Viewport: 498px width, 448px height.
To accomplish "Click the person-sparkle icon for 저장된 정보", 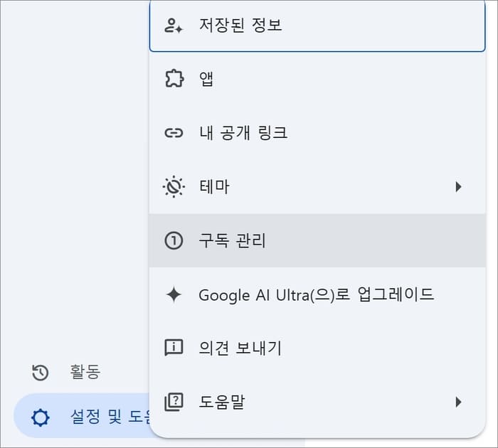I will [174, 26].
